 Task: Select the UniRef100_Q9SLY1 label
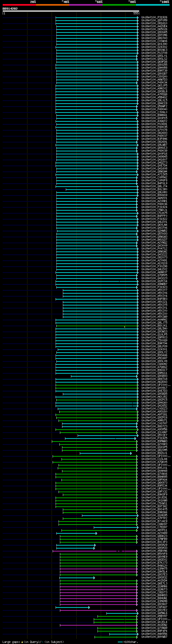click(x=154, y=56)
